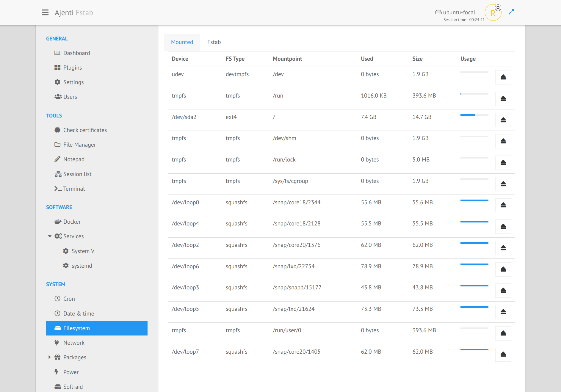The image size is (561, 392).
Task: Click the eject icon for /run/lock
Action: pos(503,162)
